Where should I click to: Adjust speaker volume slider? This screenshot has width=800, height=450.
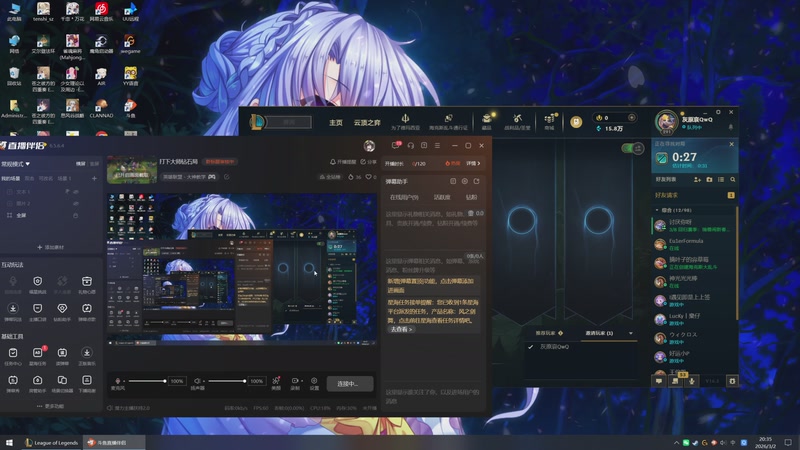[x=227, y=381]
